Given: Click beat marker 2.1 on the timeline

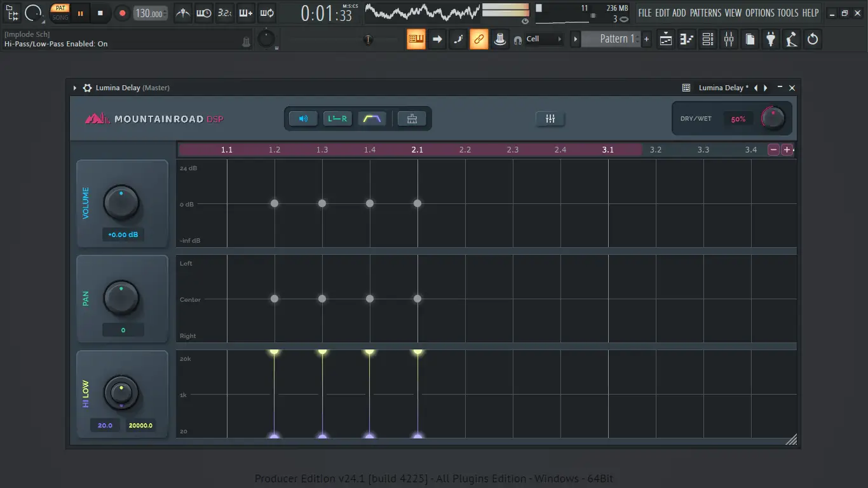Looking at the screenshot, I should coord(417,149).
